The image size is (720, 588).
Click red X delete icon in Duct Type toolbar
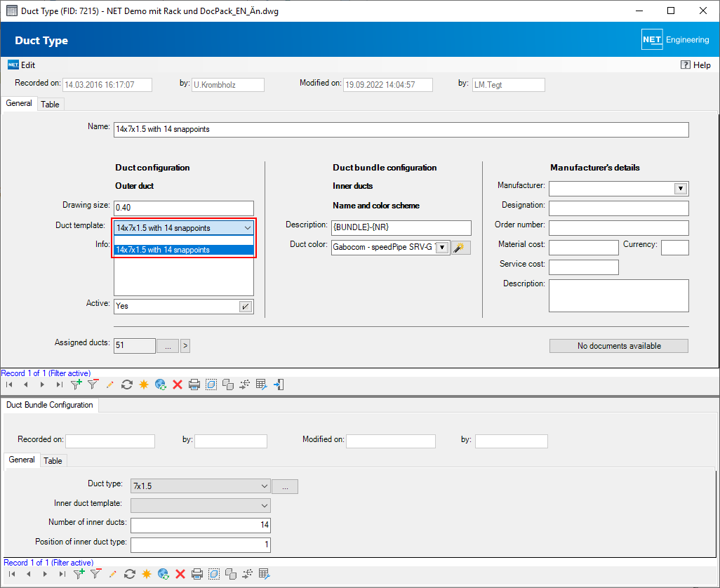click(x=178, y=385)
